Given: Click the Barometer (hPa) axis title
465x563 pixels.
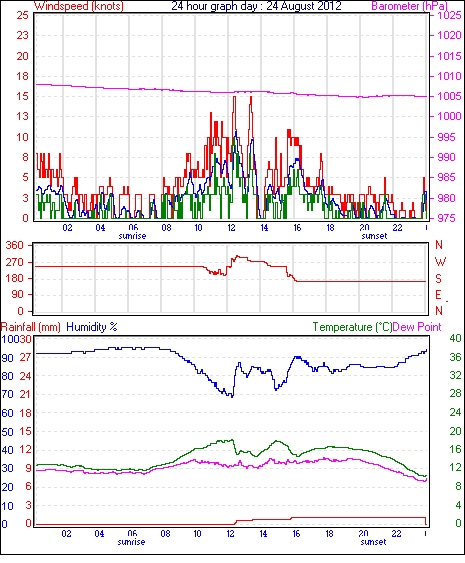Looking at the screenshot, I should coord(410,6).
